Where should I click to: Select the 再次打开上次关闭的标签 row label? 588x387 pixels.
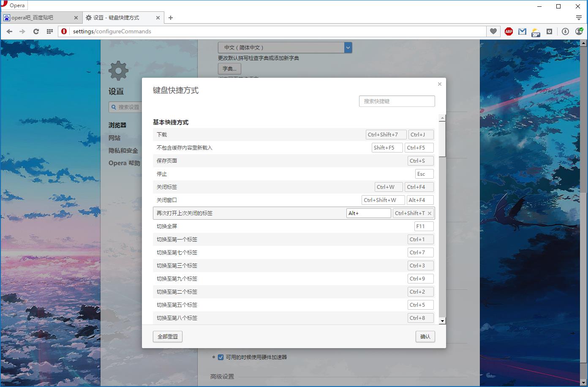point(185,213)
